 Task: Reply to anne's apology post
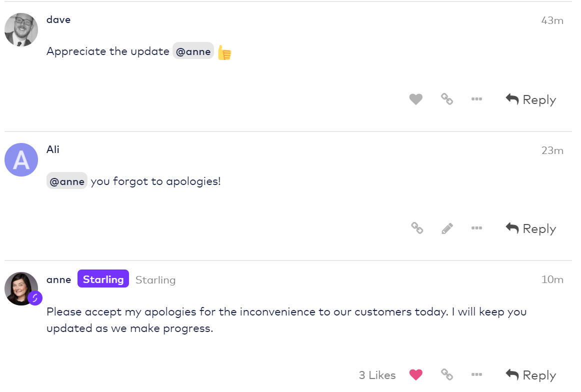[531, 374]
